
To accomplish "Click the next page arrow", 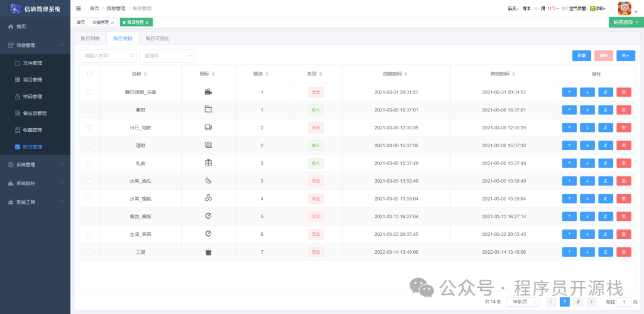I will click(592, 301).
